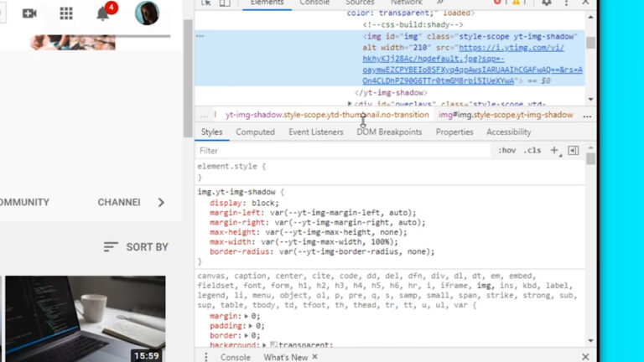Show hidden breadcrumbs on the right
Screen dimensions: 644x362
[x=587, y=116]
